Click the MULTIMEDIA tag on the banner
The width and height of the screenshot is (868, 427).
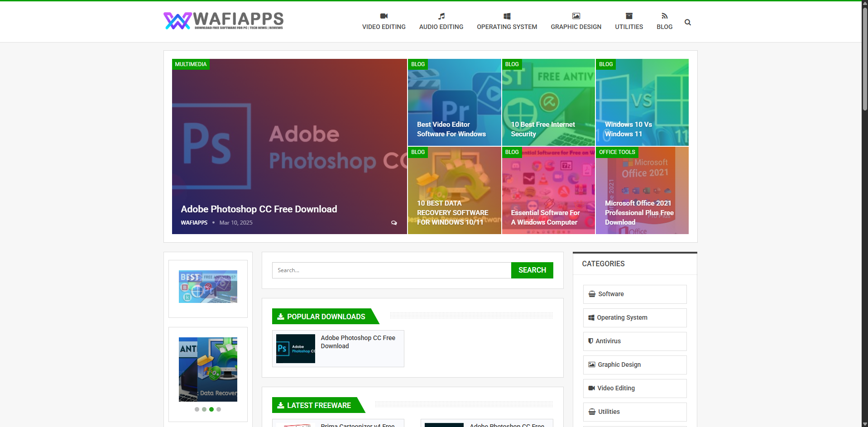pyautogui.click(x=191, y=64)
